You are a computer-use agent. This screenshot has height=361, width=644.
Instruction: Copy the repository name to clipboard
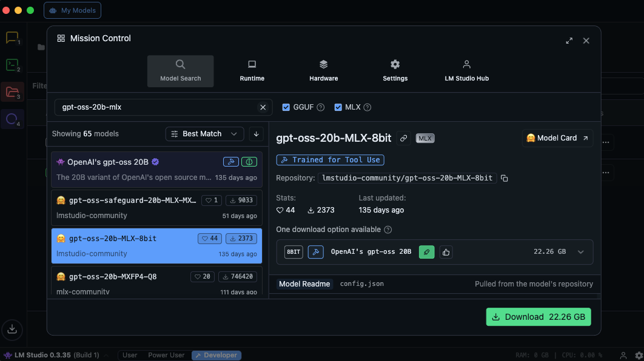pos(505,178)
